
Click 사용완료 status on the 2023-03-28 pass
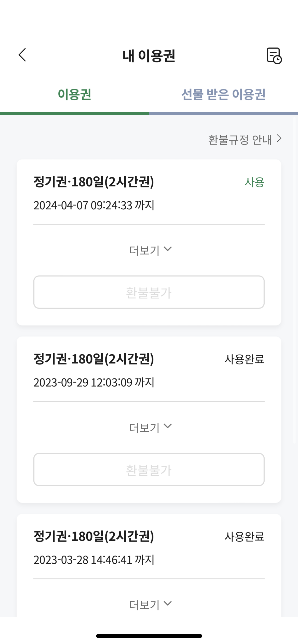click(x=244, y=537)
